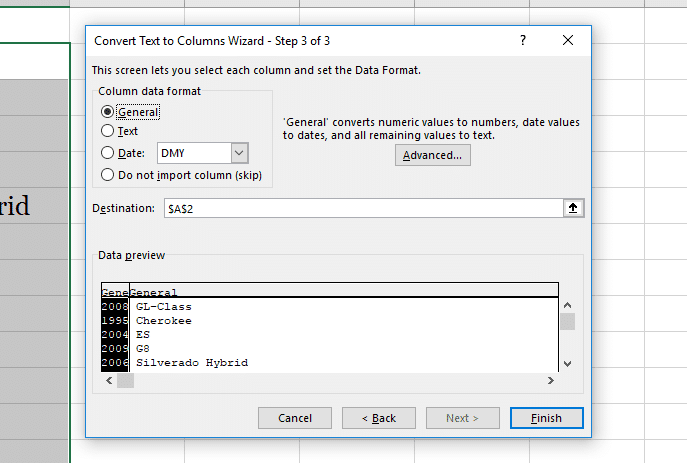The image size is (687, 463).
Task: Choose the Date radio button
Action: [x=108, y=153]
